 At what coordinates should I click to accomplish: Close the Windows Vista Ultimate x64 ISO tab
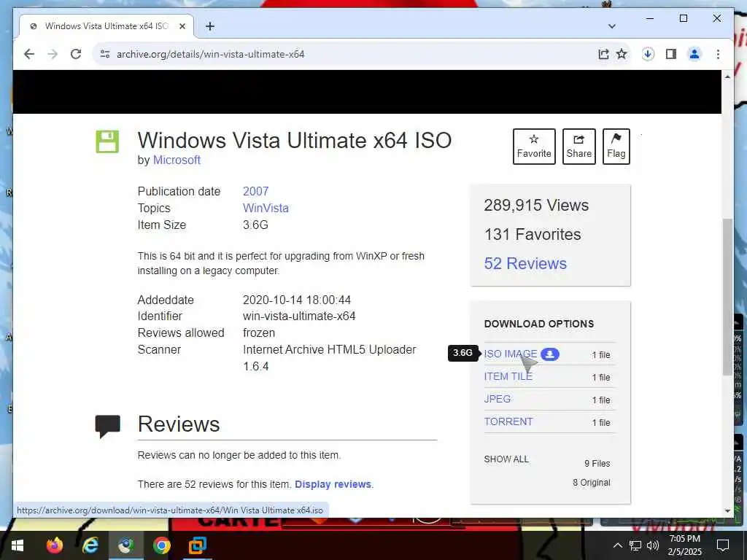[x=182, y=26]
